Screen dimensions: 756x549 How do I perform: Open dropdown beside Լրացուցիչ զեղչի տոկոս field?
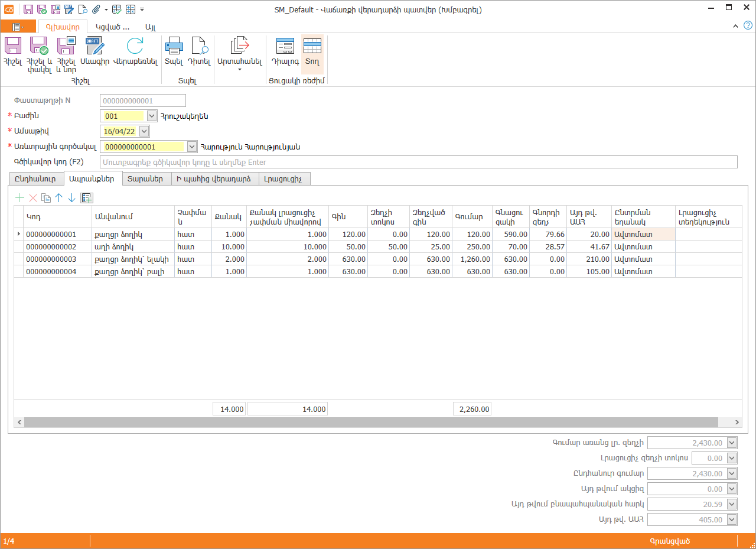click(732, 458)
